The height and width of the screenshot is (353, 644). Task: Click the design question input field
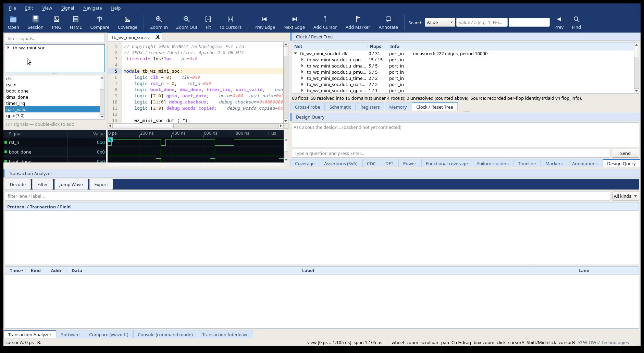(451, 153)
